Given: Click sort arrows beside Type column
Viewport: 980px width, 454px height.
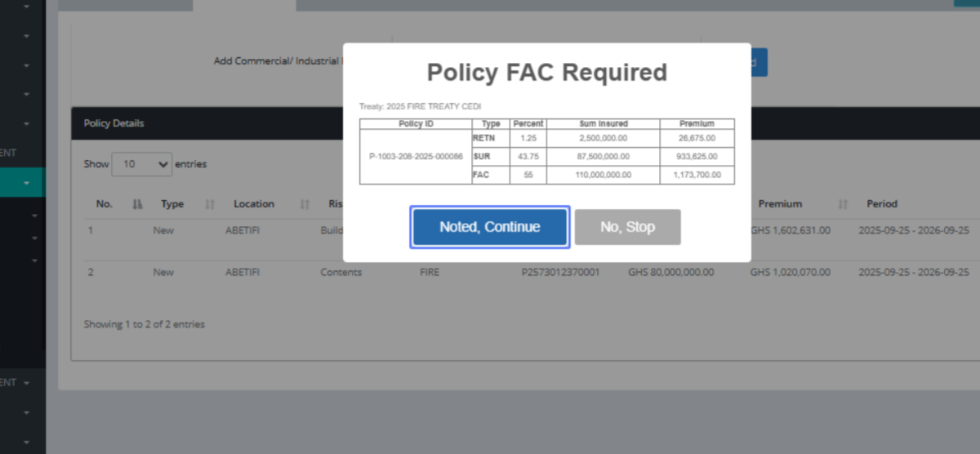Looking at the screenshot, I should click(210, 204).
